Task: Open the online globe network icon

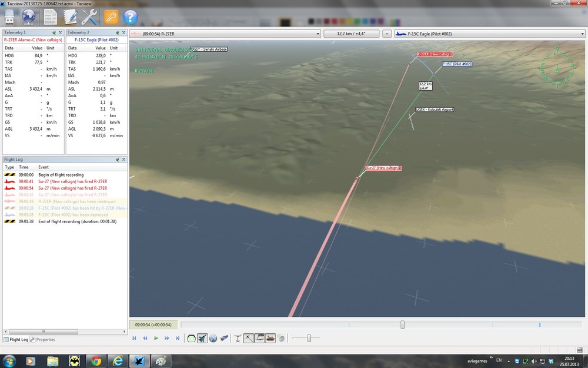Action: coord(28,17)
